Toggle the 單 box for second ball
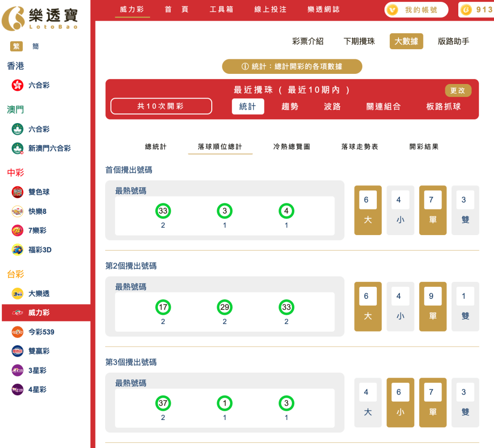Screen dimensions: 494x448 pyautogui.click(x=432, y=306)
